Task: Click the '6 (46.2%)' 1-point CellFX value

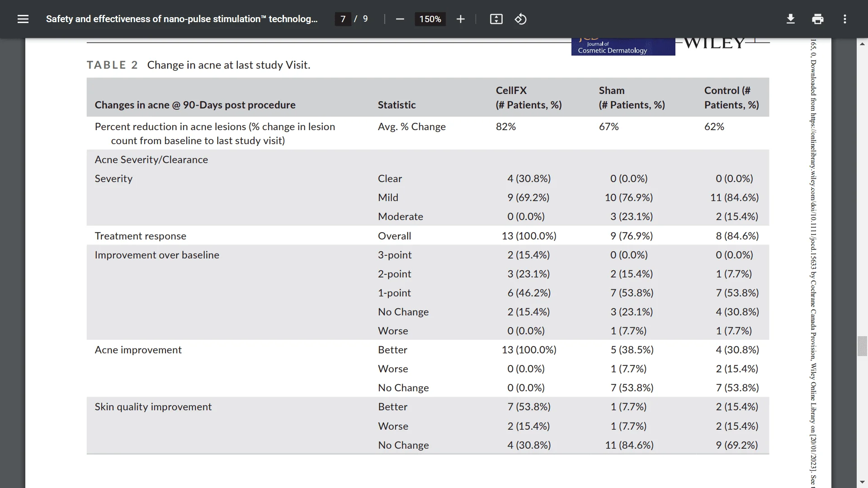Action: coord(529,293)
